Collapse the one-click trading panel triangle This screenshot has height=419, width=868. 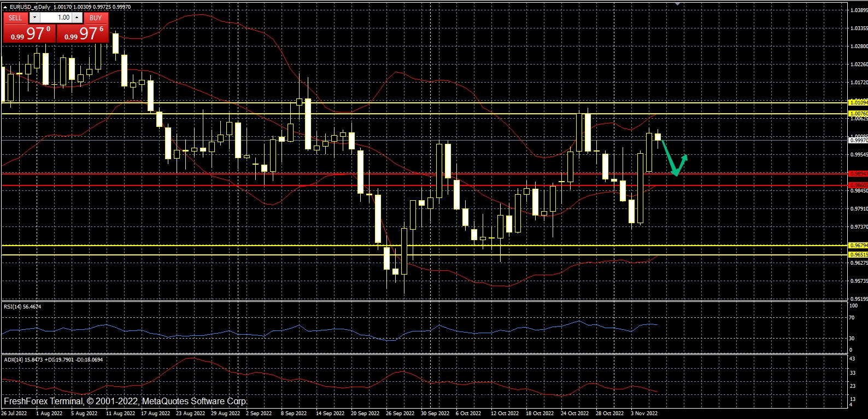5,7
